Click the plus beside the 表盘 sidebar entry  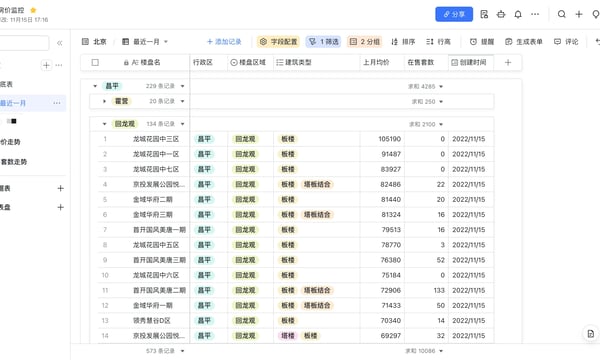(x=60, y=207)
